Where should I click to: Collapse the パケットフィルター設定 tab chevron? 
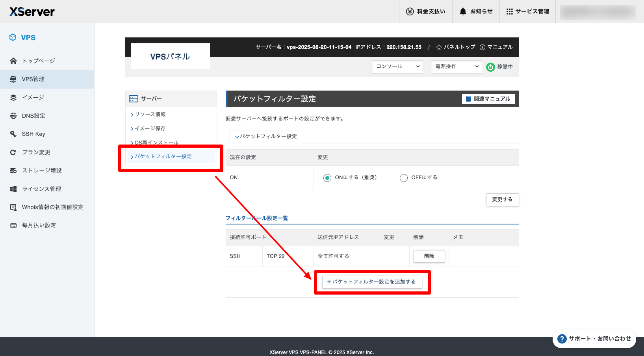click(237, 137)
